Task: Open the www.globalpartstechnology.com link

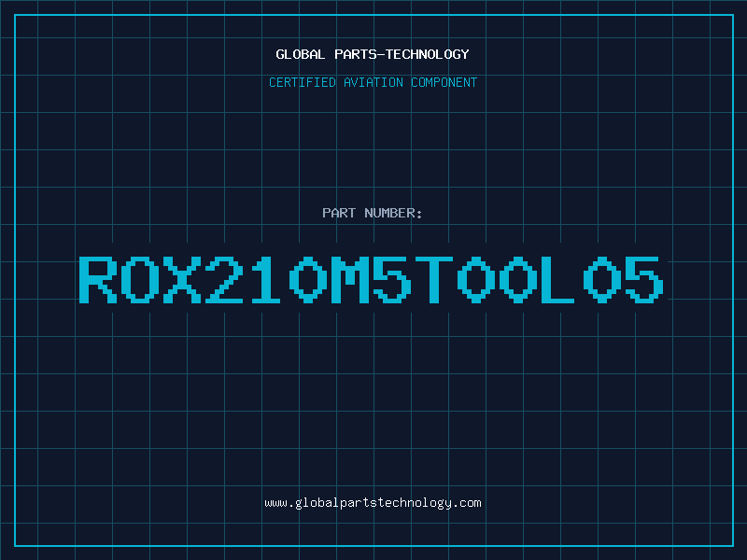Action: tap(373, 503)
